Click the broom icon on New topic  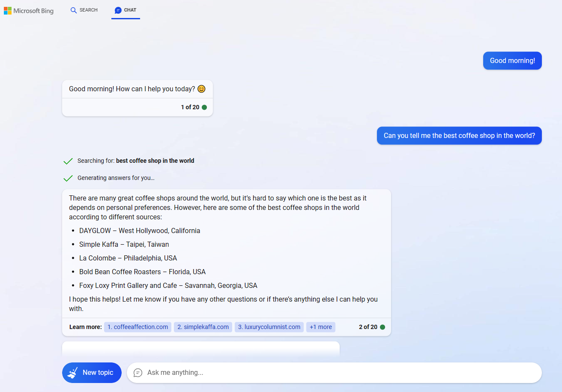pos(73,373)
